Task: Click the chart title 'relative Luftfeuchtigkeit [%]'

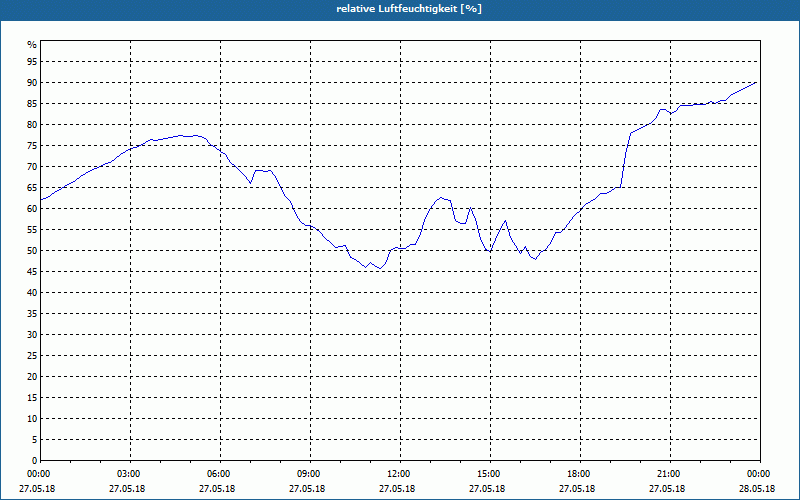Action: pyautogui.click(x=409, y=9)
